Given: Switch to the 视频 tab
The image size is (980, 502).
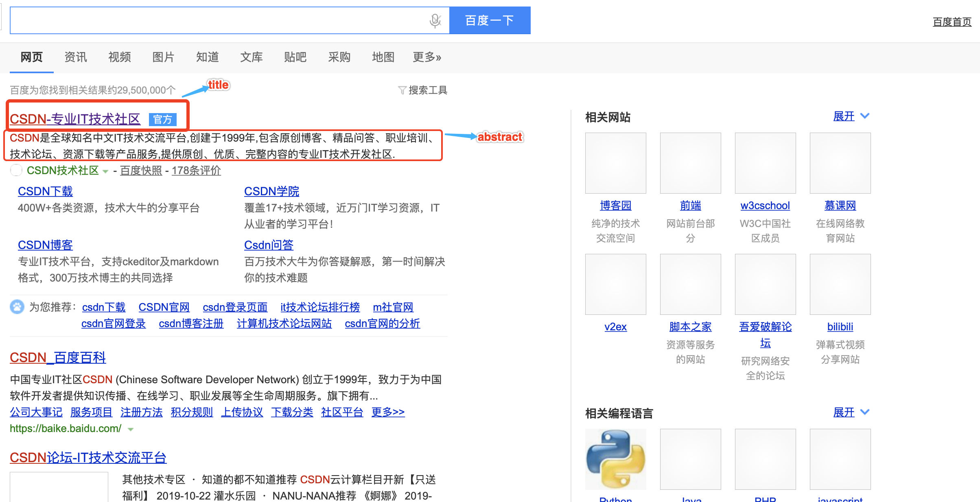Looking at the screenshot, I should pyautogui.click(x=120, y=57).
